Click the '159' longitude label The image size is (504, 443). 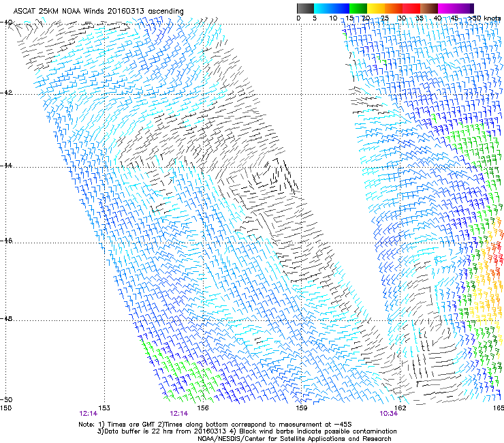point(301,408)
